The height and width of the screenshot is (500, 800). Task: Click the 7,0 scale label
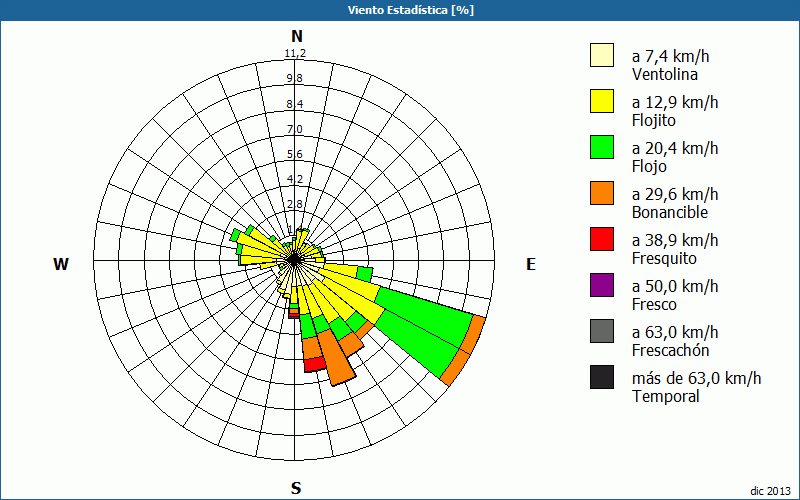click(295, 129)
